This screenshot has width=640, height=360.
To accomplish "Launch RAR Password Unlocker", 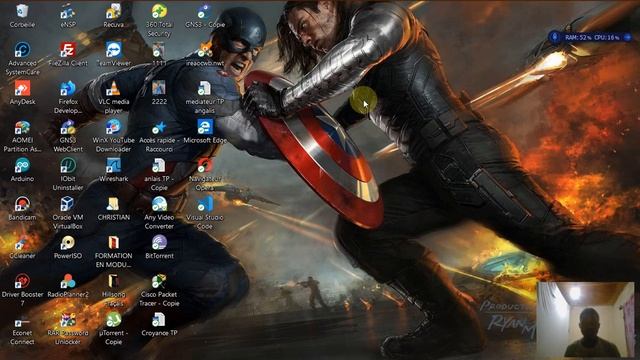I will click(68, 320).
